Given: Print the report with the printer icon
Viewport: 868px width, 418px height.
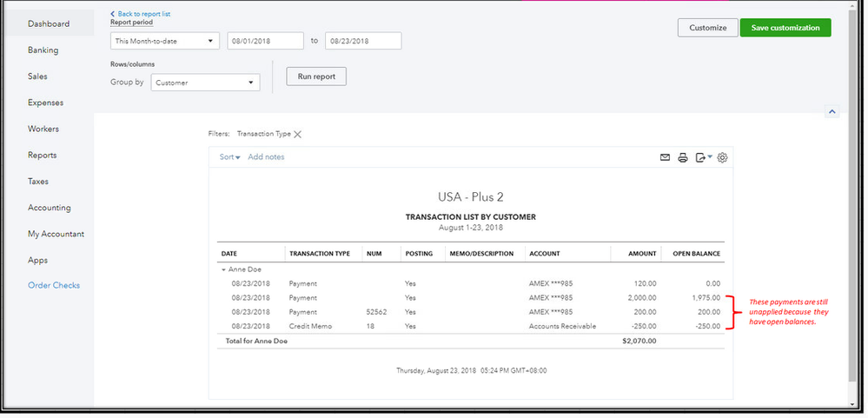Looking at the screenshot, I should point(683,158).
